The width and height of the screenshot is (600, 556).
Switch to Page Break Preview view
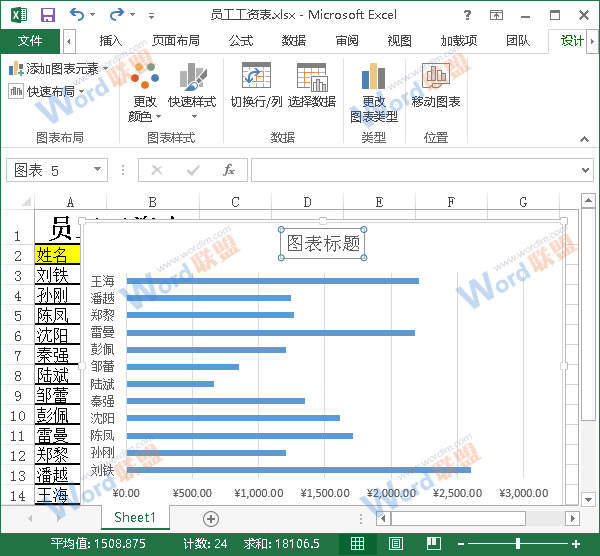point(433,543)
